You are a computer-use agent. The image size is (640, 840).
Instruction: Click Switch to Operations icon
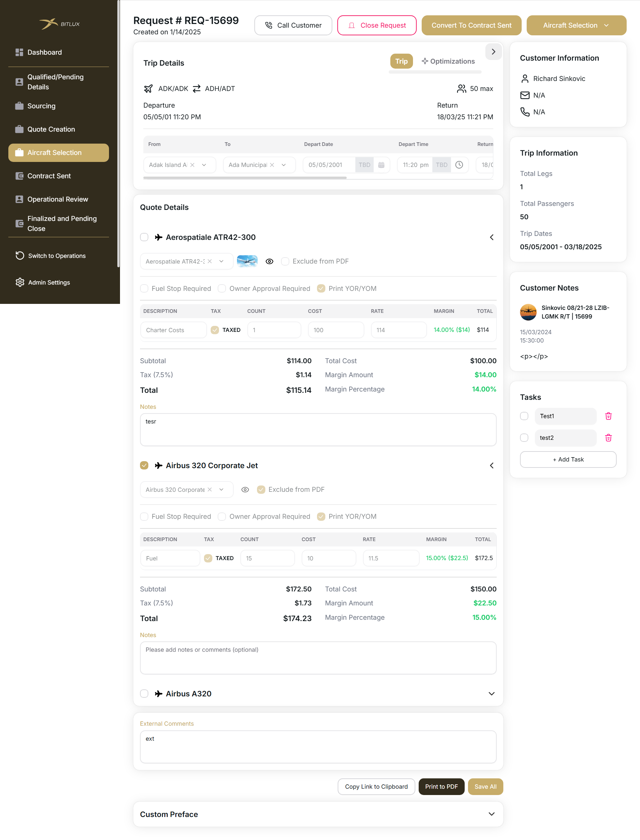coord(20,256)
